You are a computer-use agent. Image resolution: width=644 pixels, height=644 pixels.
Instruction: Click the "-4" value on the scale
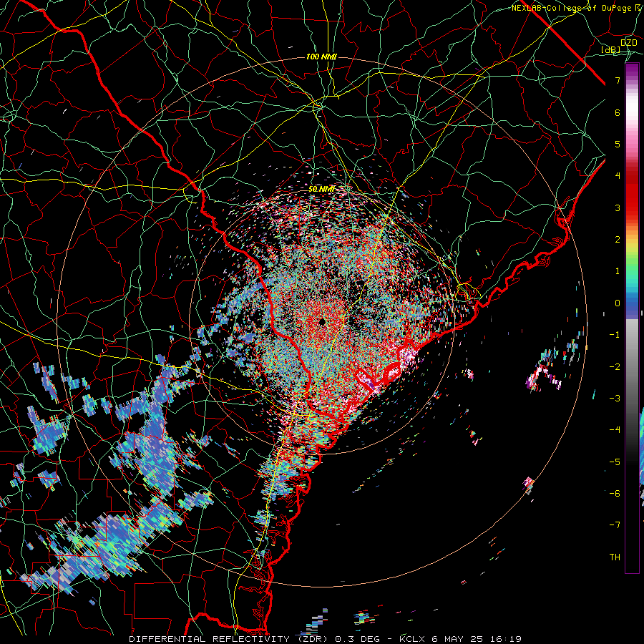[615, 430]
